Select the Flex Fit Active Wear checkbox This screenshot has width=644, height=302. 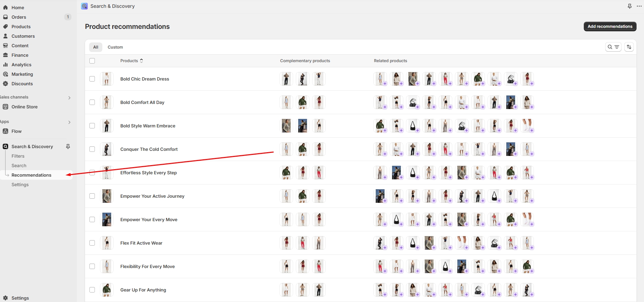pos(92,243)
